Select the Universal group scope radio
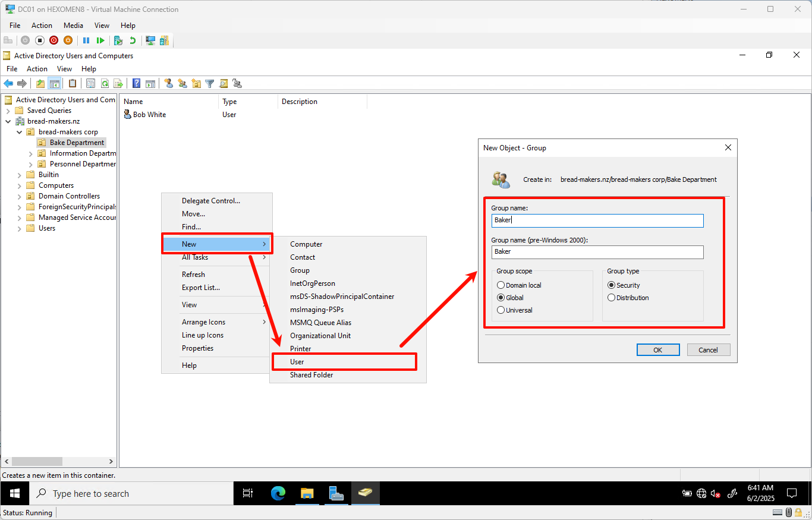Screen dimensions: 812x520 [501, 310]
